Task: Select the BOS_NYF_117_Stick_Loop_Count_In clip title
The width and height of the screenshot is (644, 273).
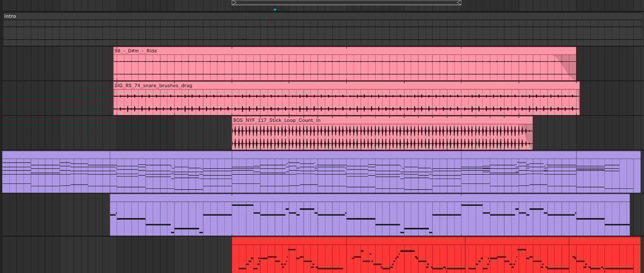Action: 277,120
